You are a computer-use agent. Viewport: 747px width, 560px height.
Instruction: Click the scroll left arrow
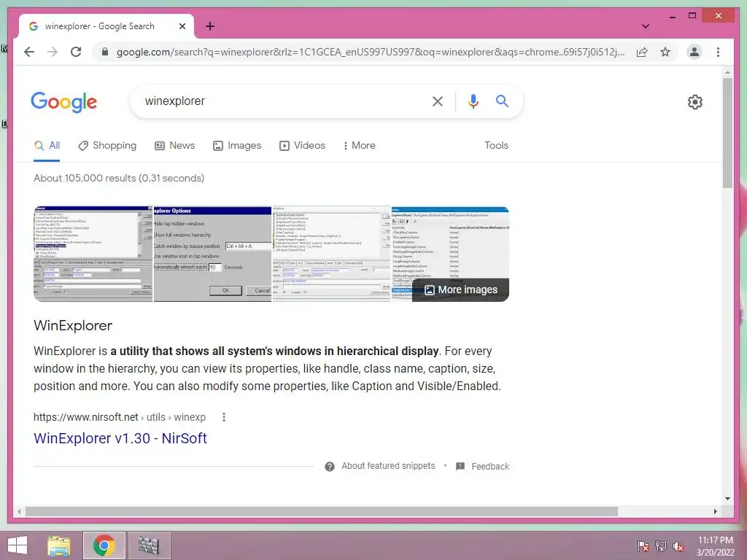pyautogui.click(x=19, y=511)
